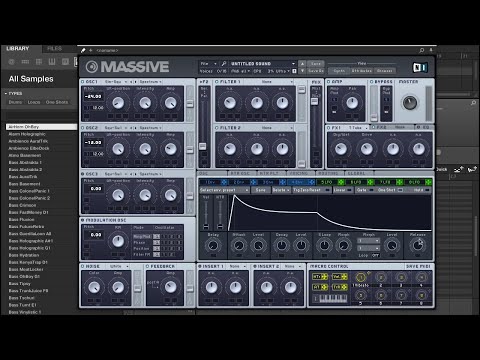Image resolution: width=480 pixels, height=360 pixels.
Task: Click the Browser view button
Action: coord(384,71)
